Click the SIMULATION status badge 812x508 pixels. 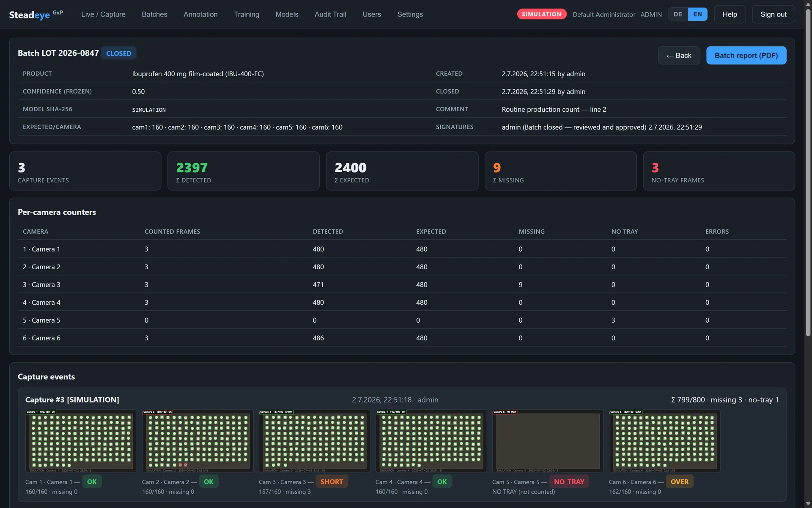(541, 14)
